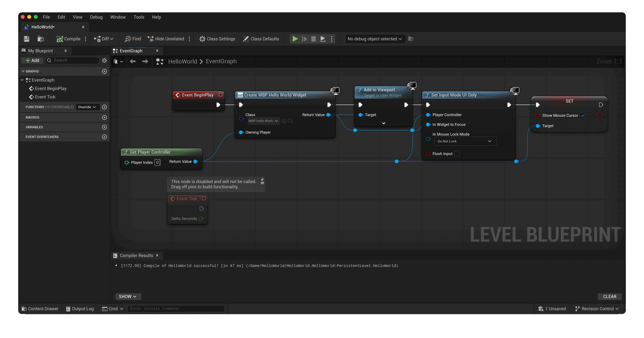Open My Blueprint view options gear

pyautogui.click(x=105, y=60)
